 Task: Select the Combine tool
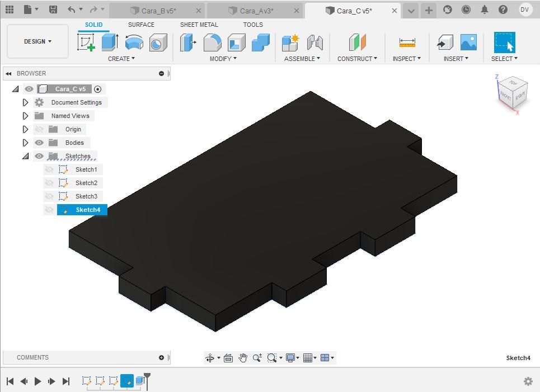pos(261,42)
